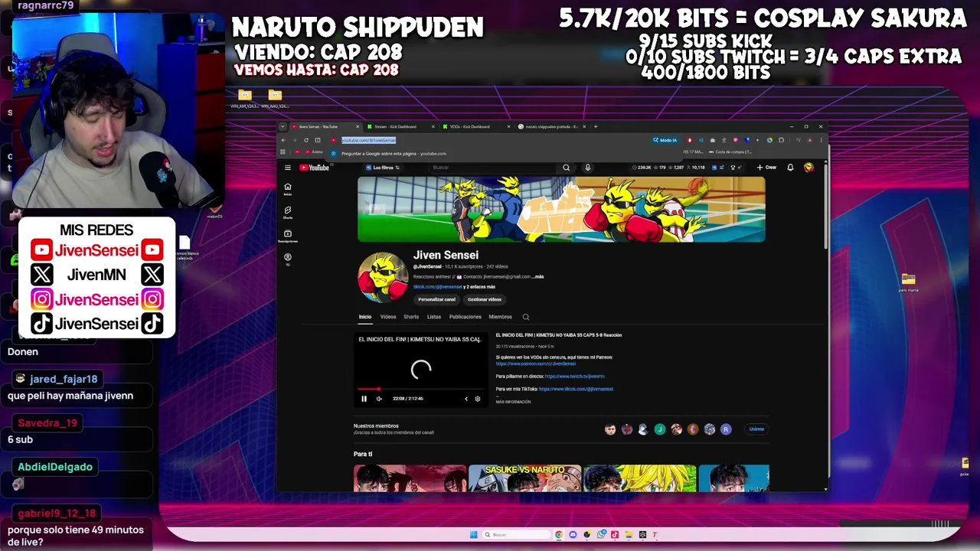
Task: Open the '2 enlaces más' links popup
Action: coord(479,287)
